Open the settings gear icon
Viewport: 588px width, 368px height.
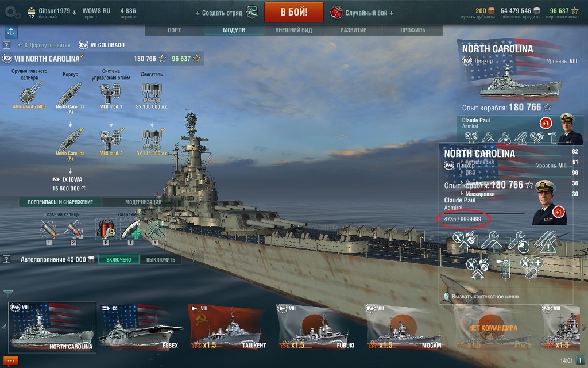click(13, 13)
